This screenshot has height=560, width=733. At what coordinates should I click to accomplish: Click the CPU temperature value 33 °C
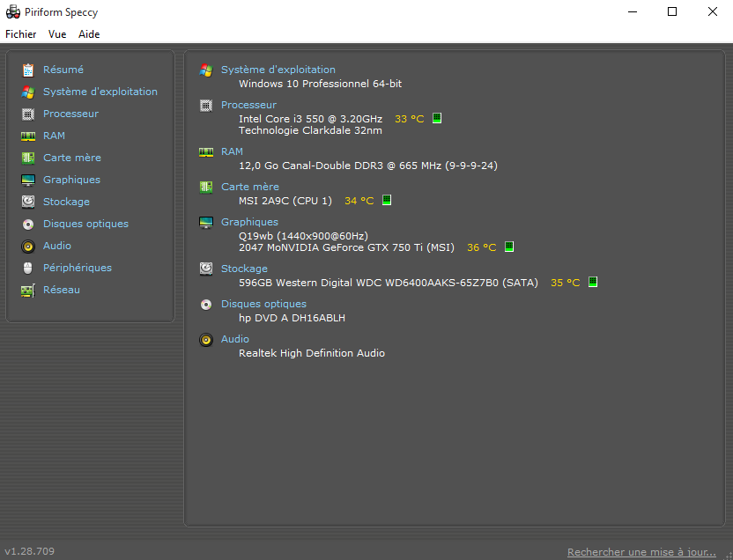click(x=409, y=119)
